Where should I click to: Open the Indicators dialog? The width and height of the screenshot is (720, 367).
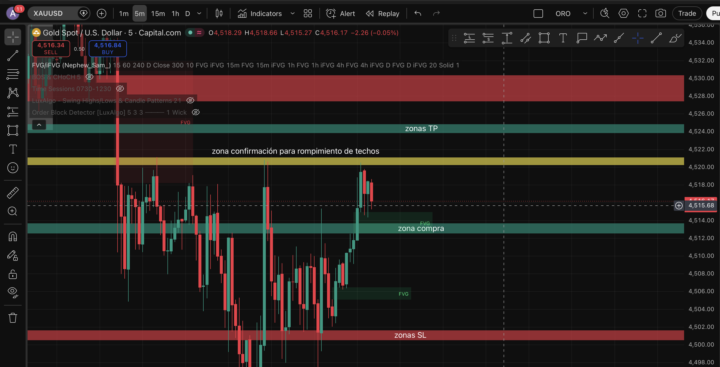(x=259, y=13)
